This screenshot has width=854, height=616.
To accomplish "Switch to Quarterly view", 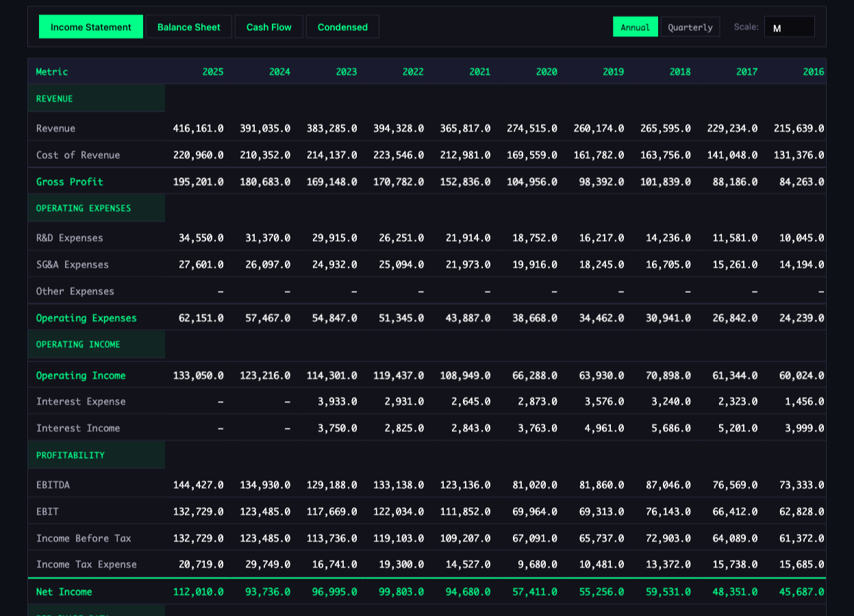I will pos(690,27).
